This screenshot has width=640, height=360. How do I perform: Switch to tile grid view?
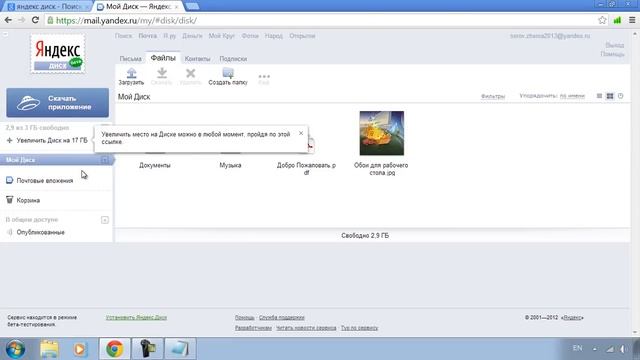[x=610, y=96]
